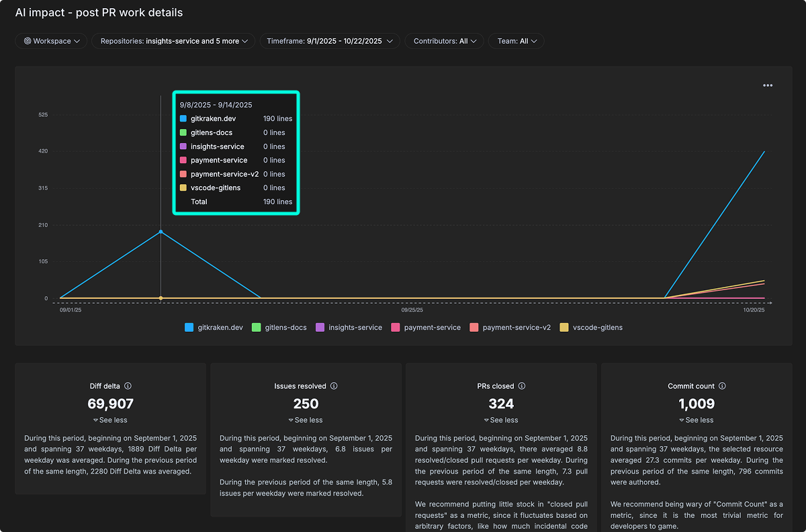
Task: Collapse the Commit count description via See less
Action: click(x=697, y=419)
